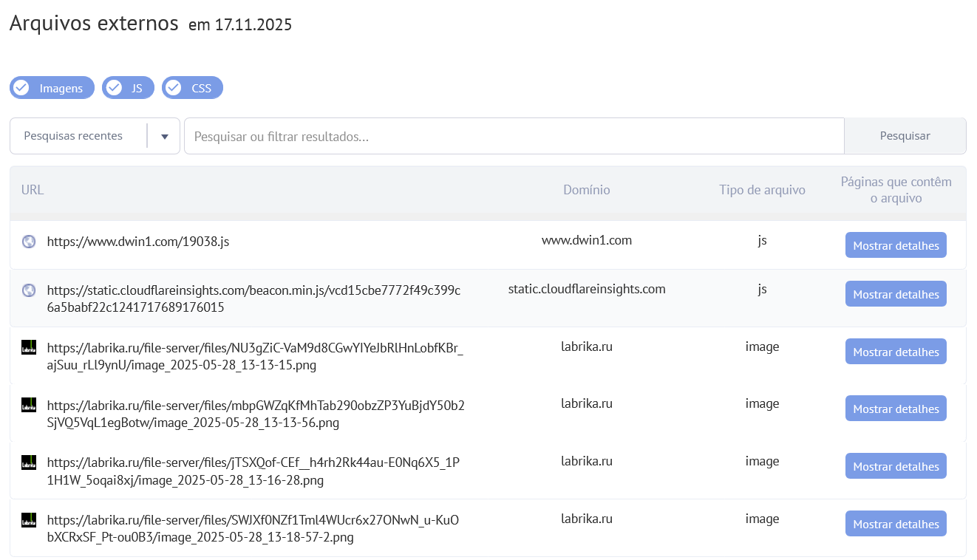Click the globe icon next to the Cloudflare beacon file
This screenshot has height=560, width=977.
[x=28, y=290]
